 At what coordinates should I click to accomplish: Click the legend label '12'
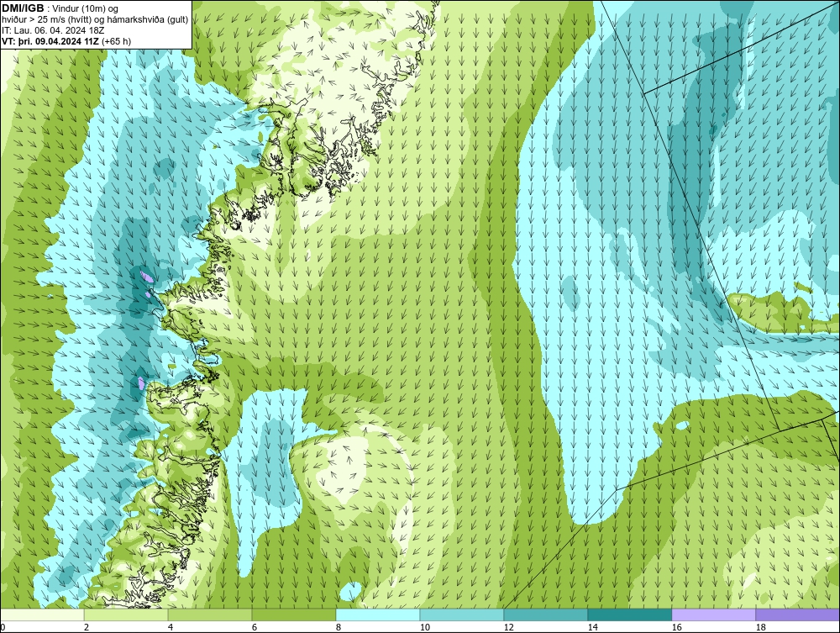508,627
